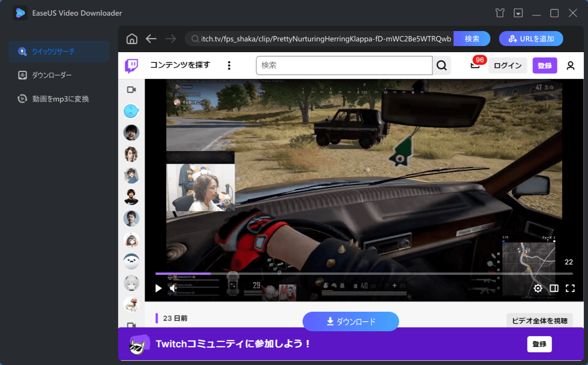The image size is (588, 365).
Task: Click the blue ダウンロード button
Action: click(351, 321)
